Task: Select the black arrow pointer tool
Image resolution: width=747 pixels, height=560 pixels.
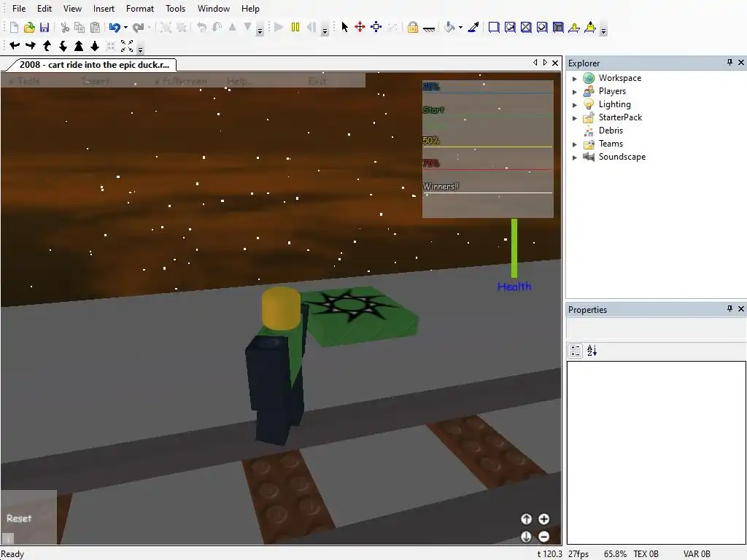Action: 344,27
